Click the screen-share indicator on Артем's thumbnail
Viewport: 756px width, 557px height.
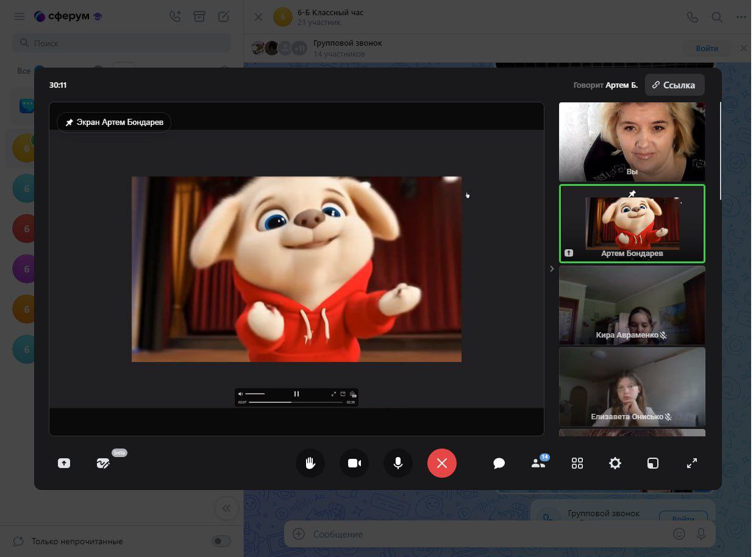click(568, 253)
